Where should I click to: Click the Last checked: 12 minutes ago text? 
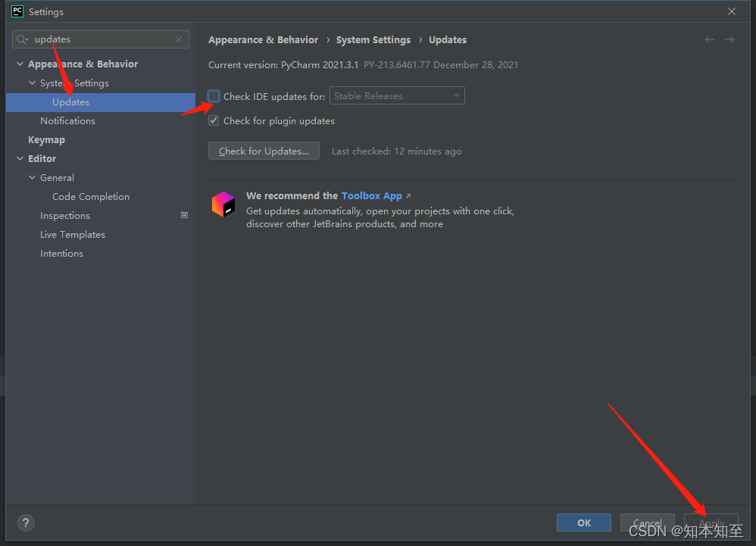point(397,151)
